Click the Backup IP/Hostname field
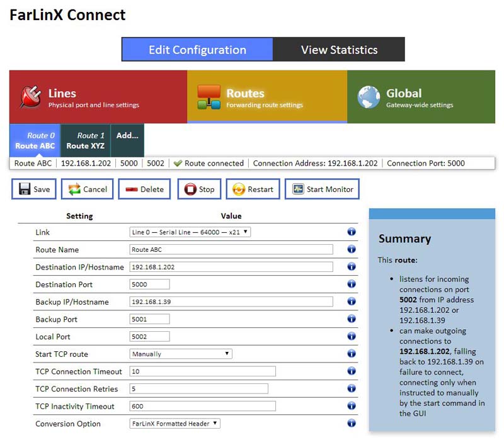Viewport: 504px width, 440px height. (231, 302)
